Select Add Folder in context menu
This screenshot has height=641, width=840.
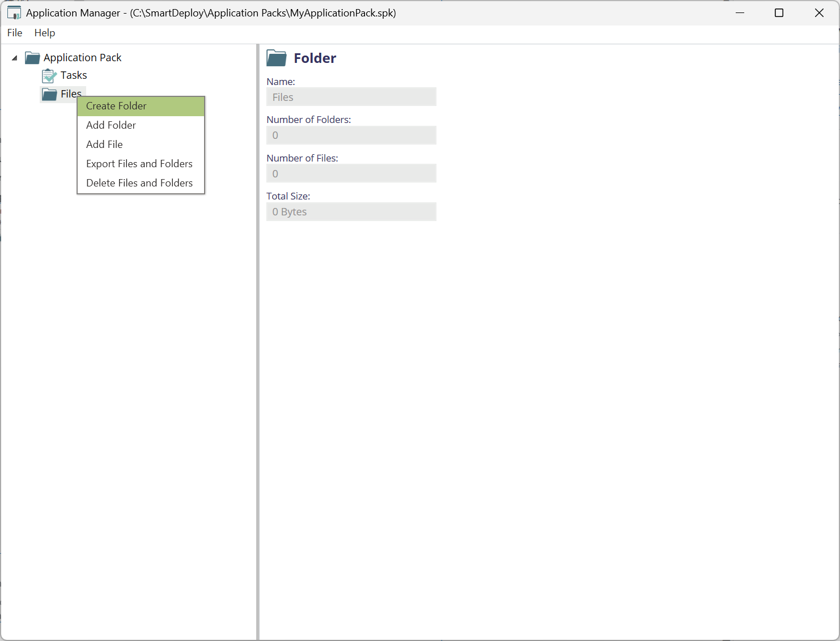111,125
